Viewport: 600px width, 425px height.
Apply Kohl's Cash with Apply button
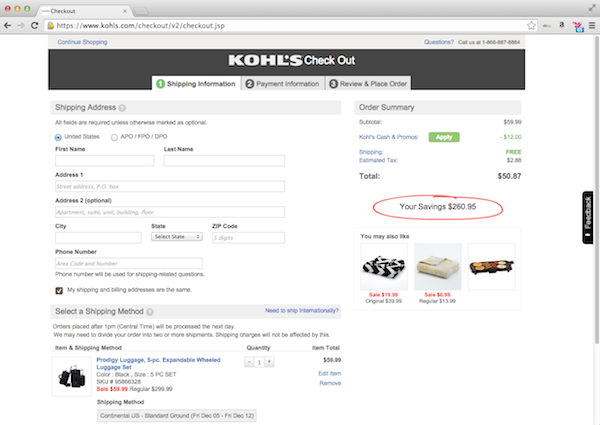(444, 137)
